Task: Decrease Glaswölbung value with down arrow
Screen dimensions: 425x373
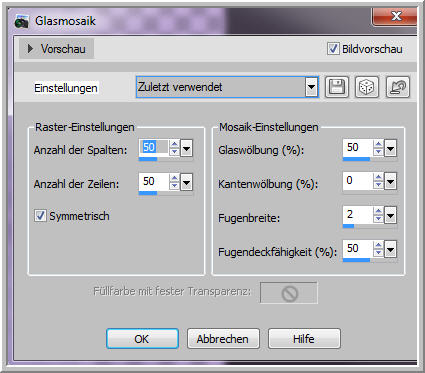Action: coord(378,152)
